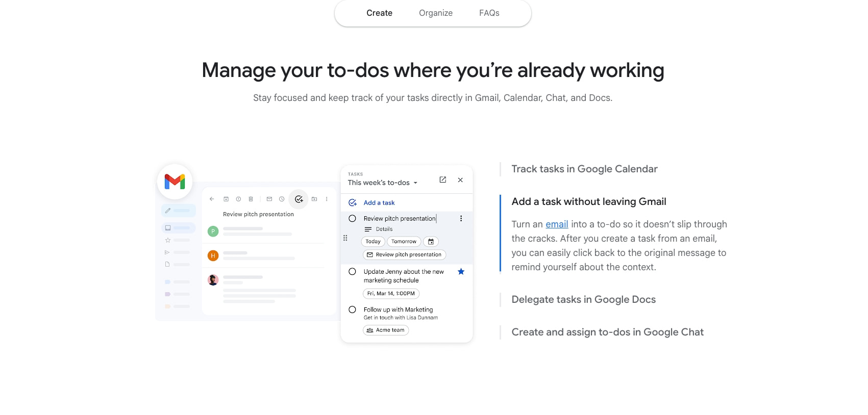Click the back arrow in the Gmail mockup
Screen dimensions: 868x415
(x=212, y=199)
